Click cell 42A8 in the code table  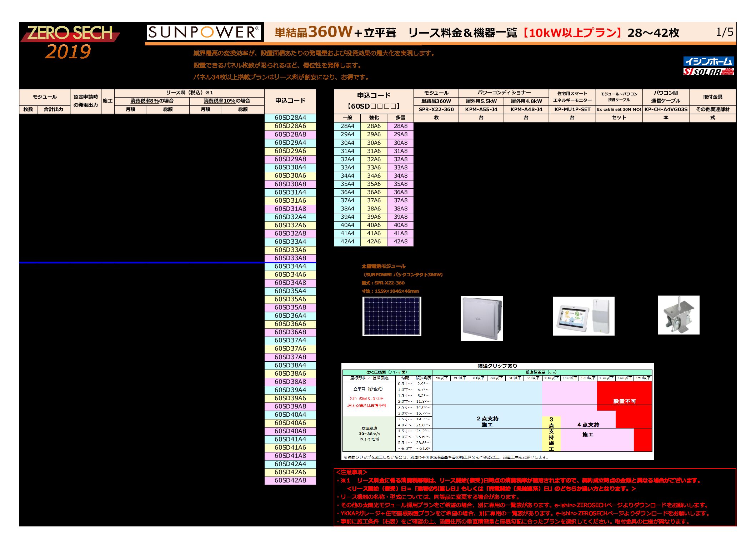point(401,242)
